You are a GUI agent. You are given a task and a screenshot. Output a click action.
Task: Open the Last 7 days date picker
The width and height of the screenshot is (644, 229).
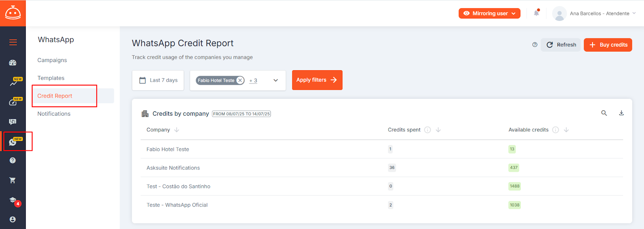point(158,80)
